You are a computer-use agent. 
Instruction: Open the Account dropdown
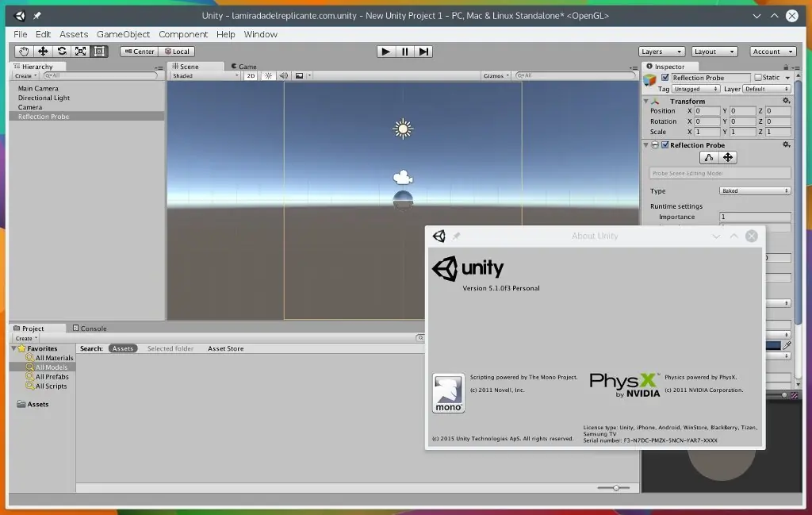772,52
